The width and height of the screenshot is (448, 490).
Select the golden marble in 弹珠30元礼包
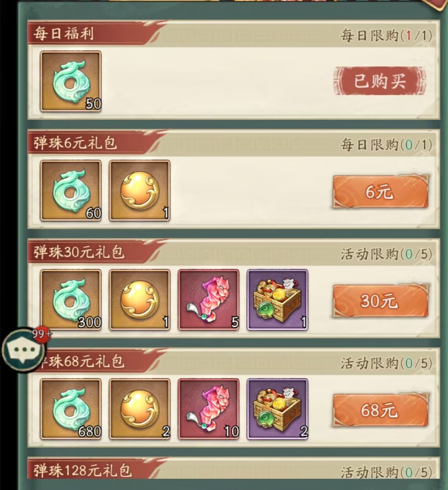[139, 300]
